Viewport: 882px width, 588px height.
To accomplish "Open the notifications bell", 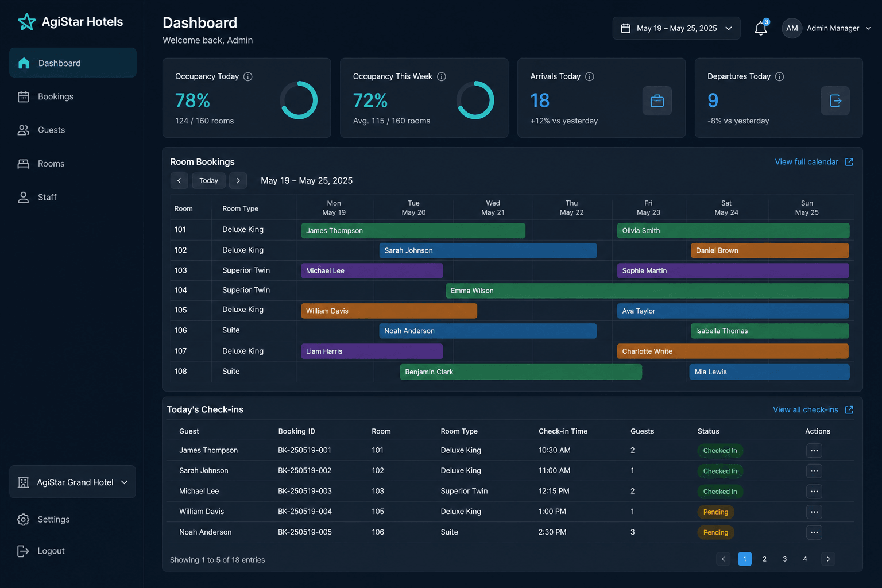I will pyautogui.click(x=761, y=28).
